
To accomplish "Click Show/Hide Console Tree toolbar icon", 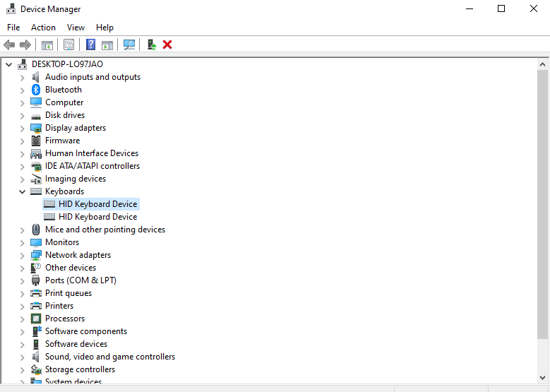I will [x=47, y=45].
